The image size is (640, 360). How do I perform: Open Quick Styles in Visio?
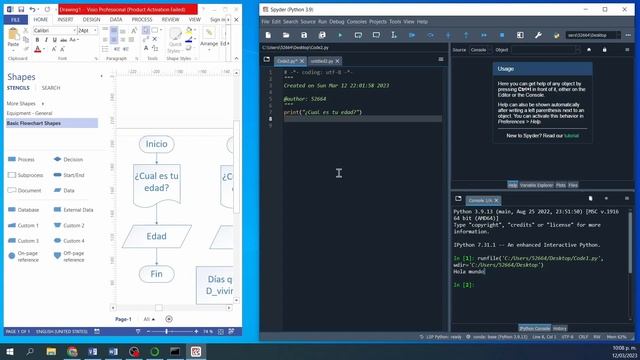176,41
